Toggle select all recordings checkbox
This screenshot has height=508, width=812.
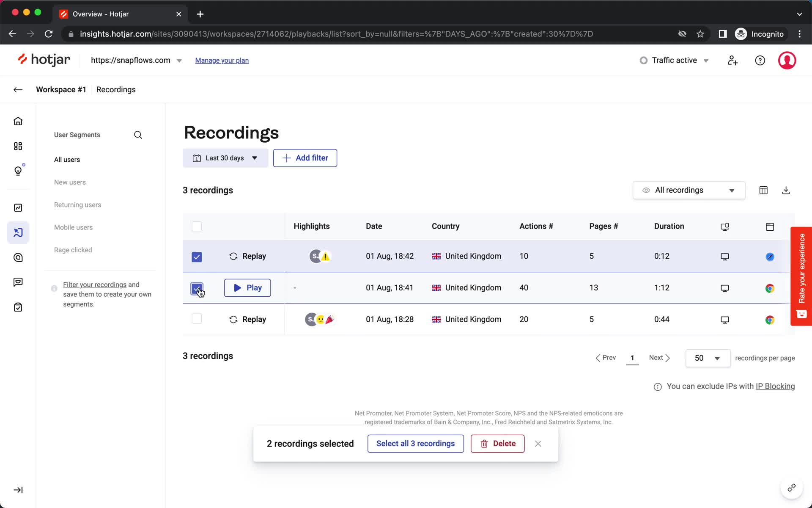pyautogui.click(x=197, y=226)
